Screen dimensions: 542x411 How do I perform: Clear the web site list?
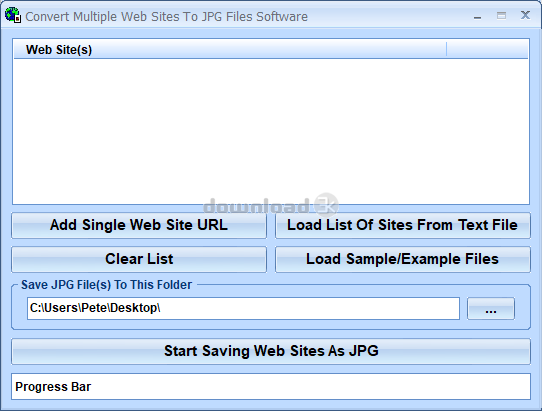[x=139, y=259]
